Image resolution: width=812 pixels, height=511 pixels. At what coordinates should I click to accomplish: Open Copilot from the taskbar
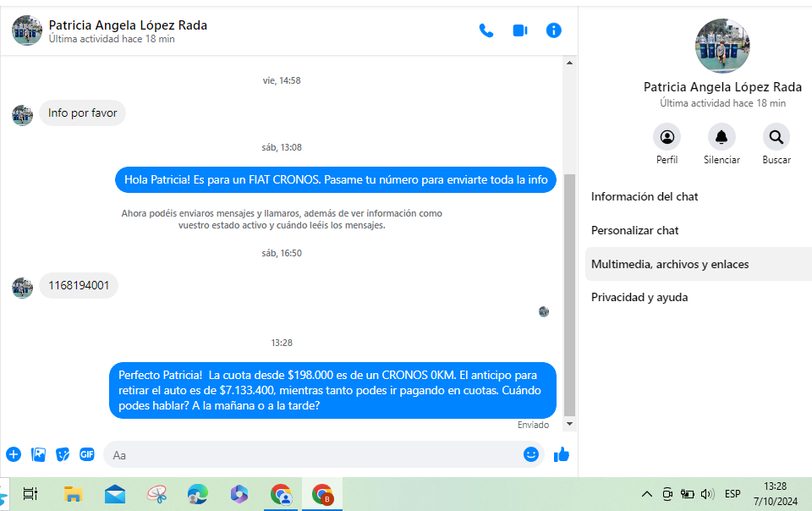tap(239, 494)
